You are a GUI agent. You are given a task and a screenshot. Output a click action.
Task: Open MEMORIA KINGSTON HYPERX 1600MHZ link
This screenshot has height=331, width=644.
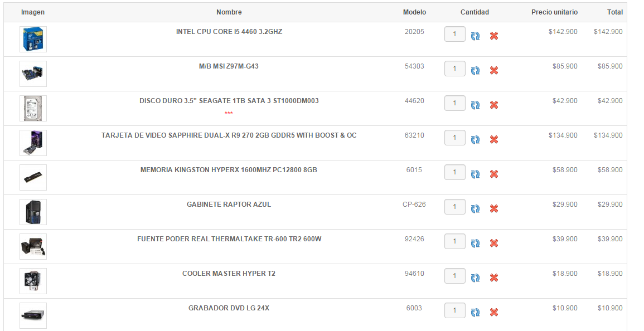pos(229,169)
